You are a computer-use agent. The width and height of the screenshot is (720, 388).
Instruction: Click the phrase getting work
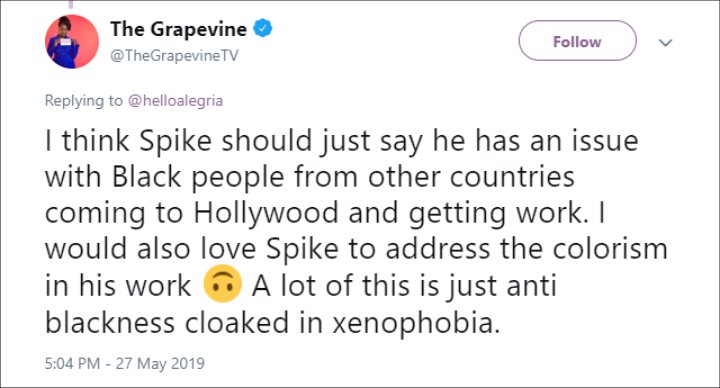click(498, 214)
